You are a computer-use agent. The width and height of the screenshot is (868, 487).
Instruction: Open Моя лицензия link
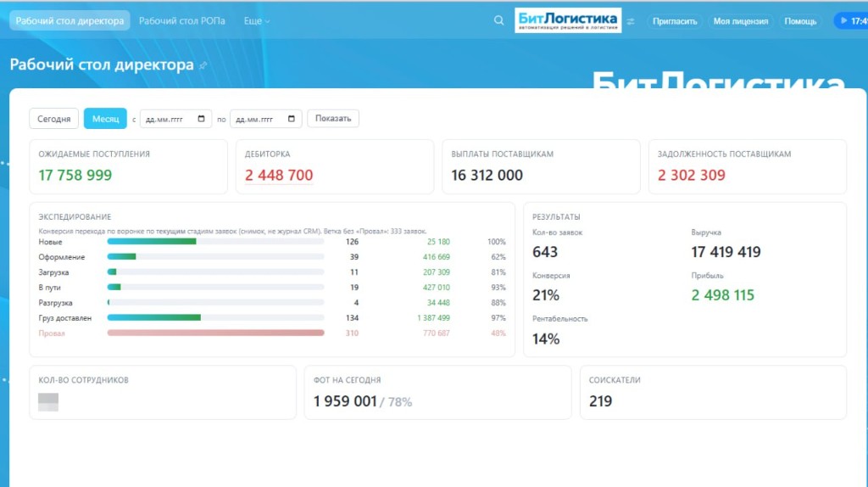pyautogui.click(x=740, y=21)
